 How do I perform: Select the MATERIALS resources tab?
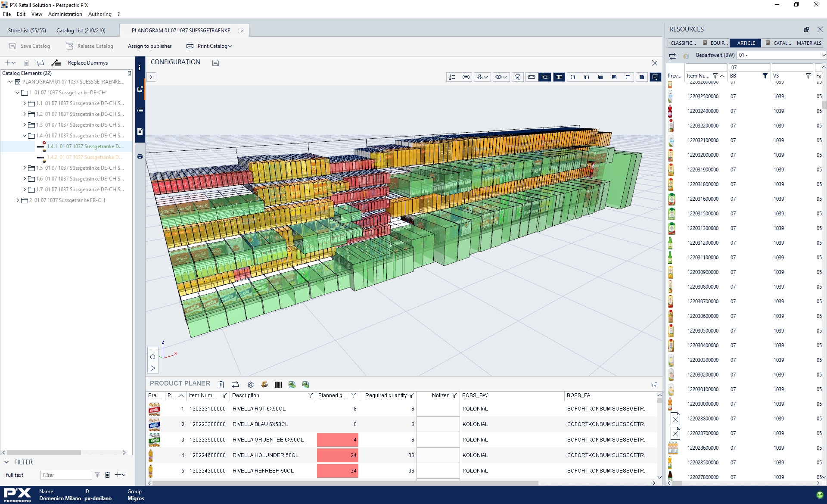[x=809, y=43]
